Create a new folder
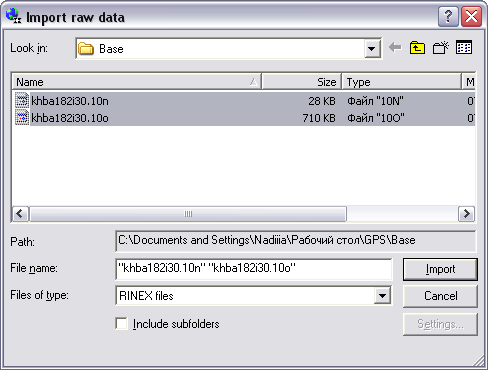Viewport: 488px width, 370px height. coord(441,48)
